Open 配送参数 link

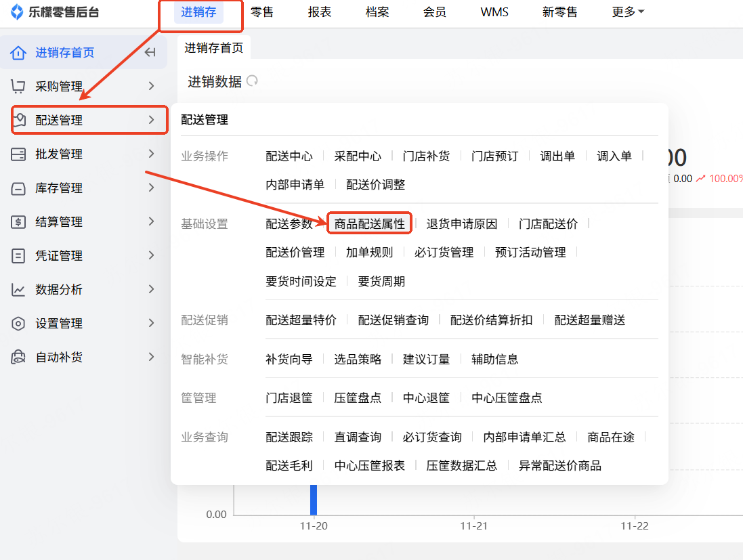pyautogui.click(x=289, y=223)
